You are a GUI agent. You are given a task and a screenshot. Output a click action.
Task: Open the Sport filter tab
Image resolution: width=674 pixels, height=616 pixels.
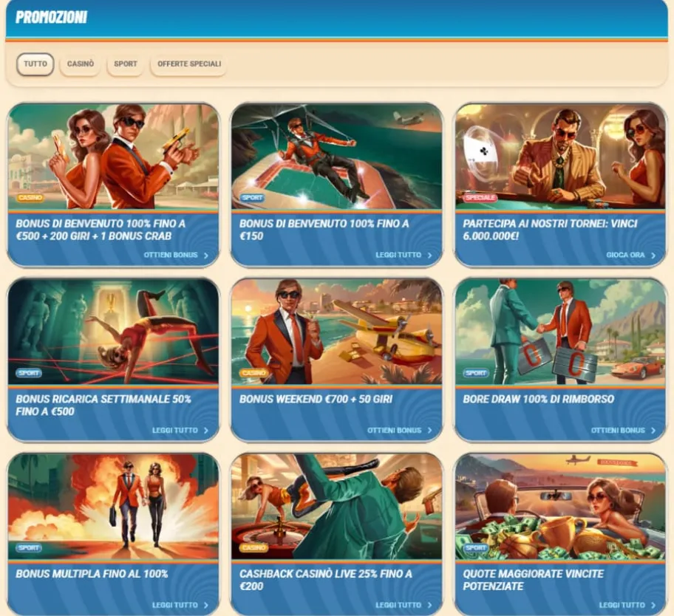[126, 64]
